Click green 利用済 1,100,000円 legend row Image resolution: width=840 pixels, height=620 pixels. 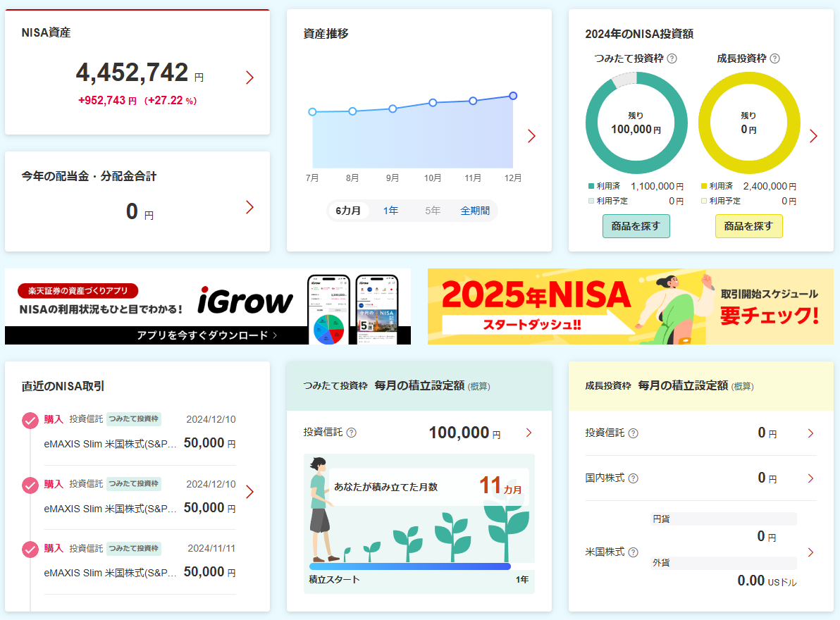coord(636,186)
